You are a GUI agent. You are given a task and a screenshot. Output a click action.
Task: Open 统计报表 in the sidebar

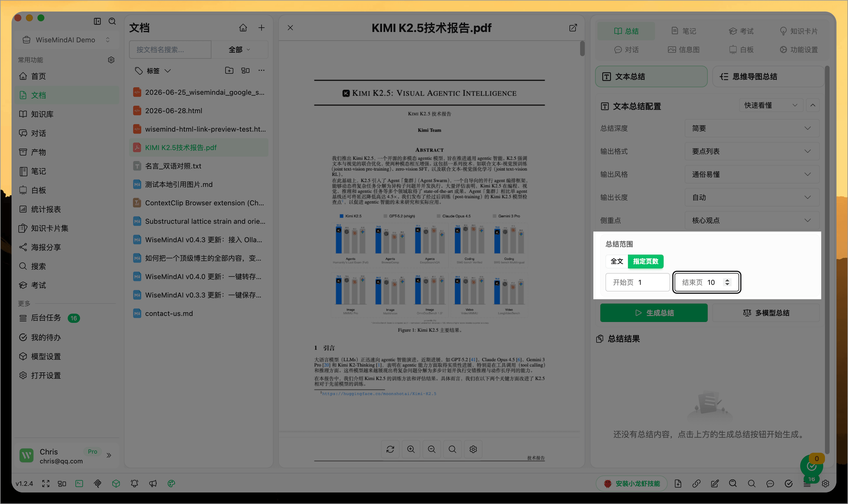[x=67, y=209]
